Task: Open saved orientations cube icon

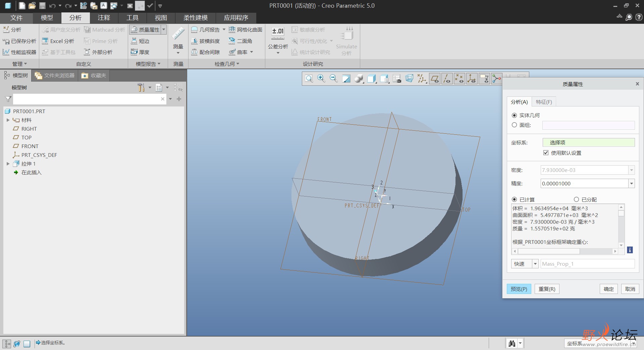Action: (372, 79)
